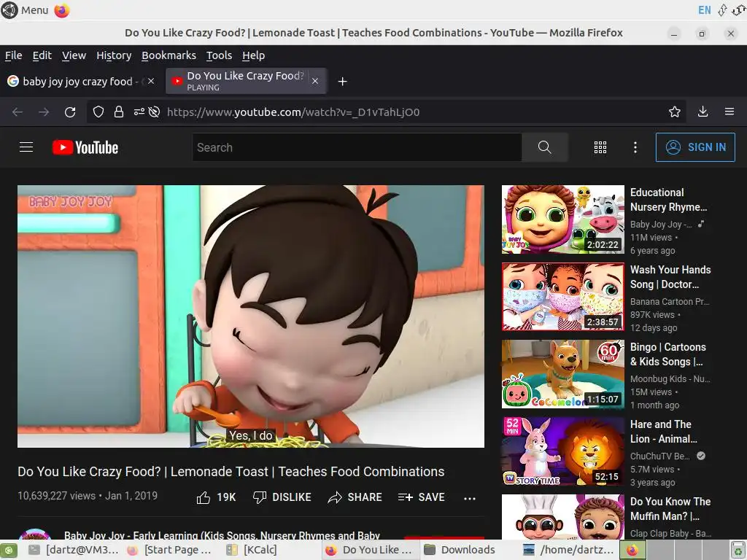
Task: Click into the YouTube Search field
Action: coord(357,147)
